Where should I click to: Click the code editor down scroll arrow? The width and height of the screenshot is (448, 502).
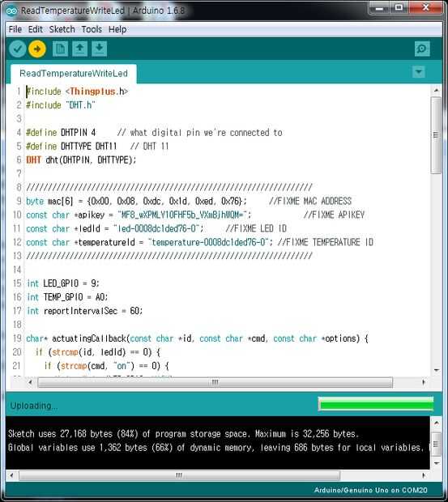pos(436,370)
